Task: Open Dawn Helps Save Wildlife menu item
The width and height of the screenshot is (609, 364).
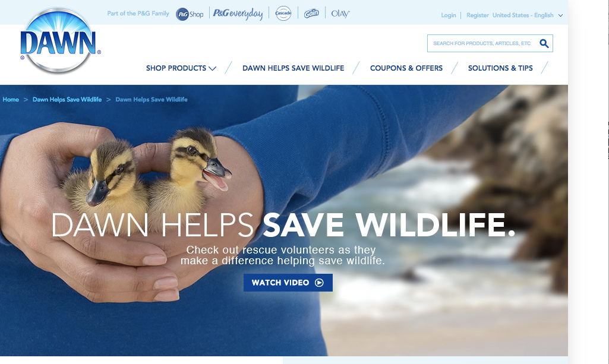Action: coord(294,68)
